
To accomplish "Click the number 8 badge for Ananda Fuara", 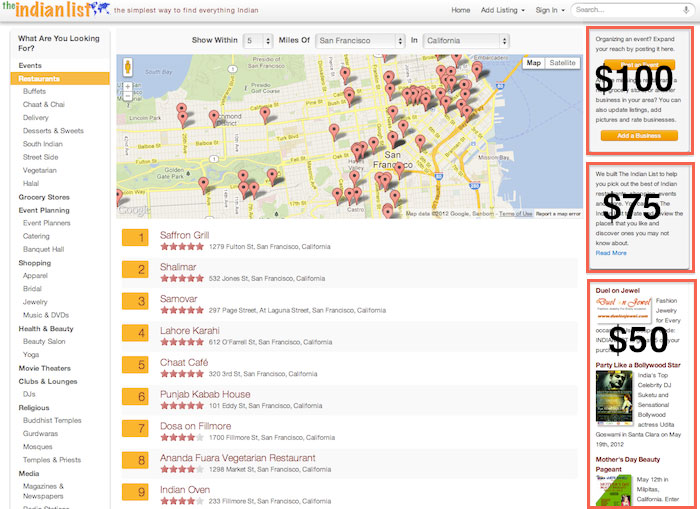I will point(135,460).
